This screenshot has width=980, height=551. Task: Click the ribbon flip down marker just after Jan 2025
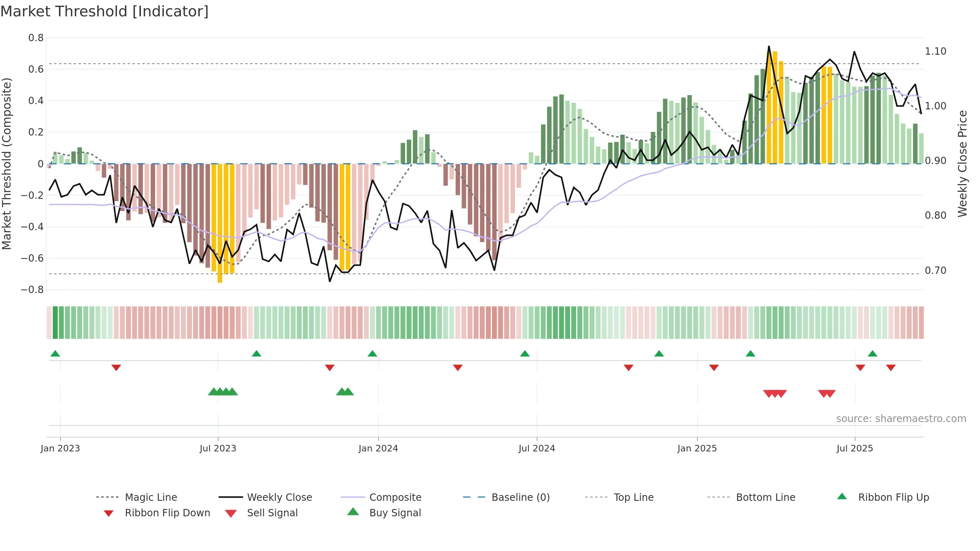(714, 368)
